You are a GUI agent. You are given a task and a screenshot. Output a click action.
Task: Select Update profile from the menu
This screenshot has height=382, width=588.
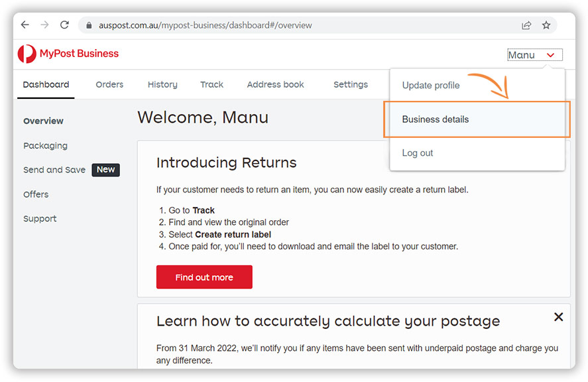point(430,85)
